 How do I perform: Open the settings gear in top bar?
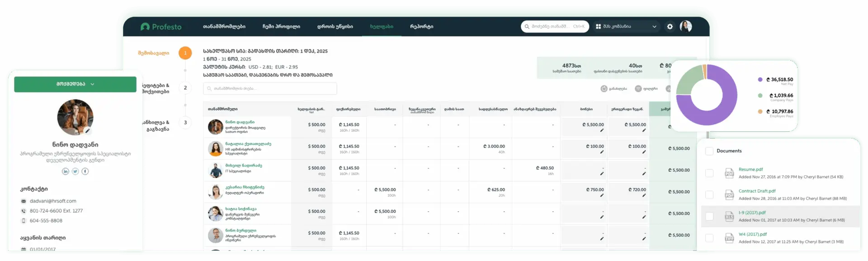click(670, 27)
